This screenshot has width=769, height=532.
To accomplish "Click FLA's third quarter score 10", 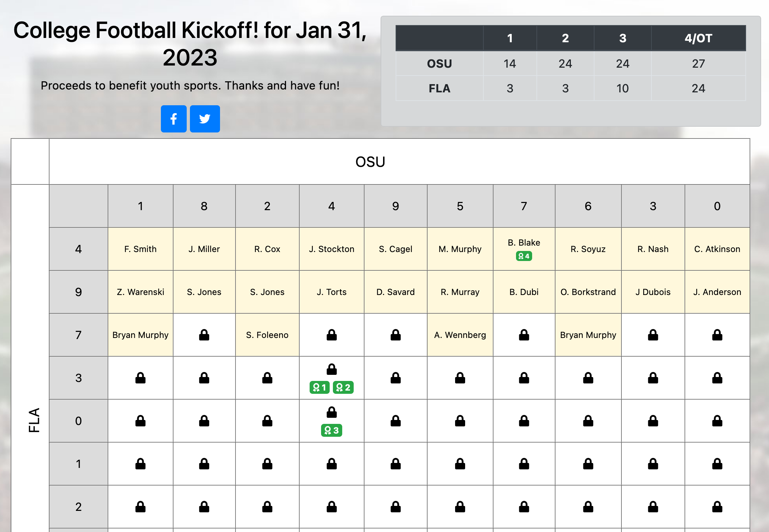I will click(623, 88).
